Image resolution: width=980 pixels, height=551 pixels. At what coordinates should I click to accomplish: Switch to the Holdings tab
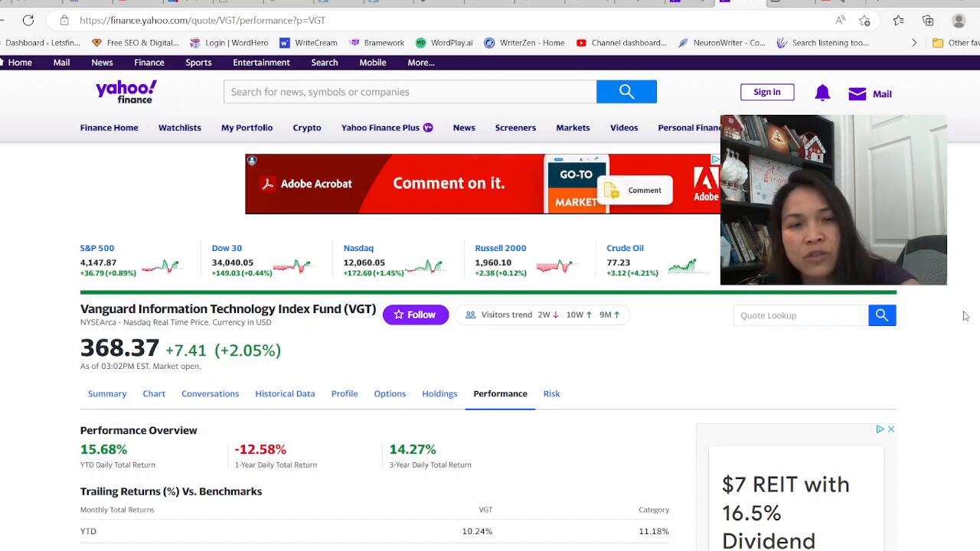[439, 393]
